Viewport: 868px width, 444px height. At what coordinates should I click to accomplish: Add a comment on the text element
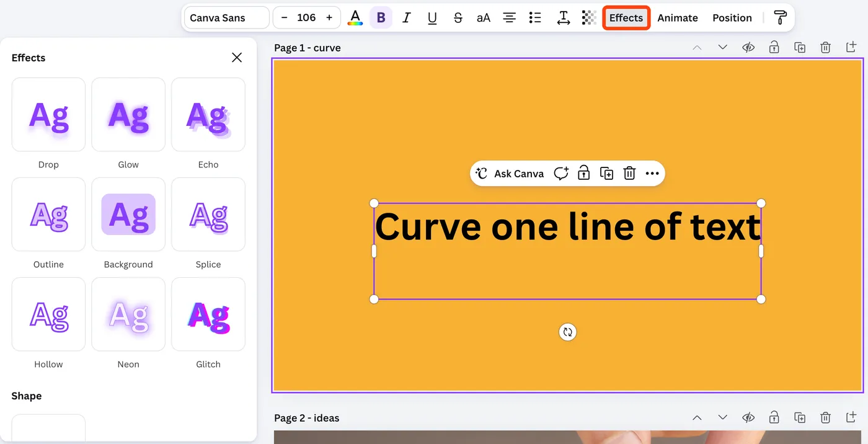coord(560,174)
